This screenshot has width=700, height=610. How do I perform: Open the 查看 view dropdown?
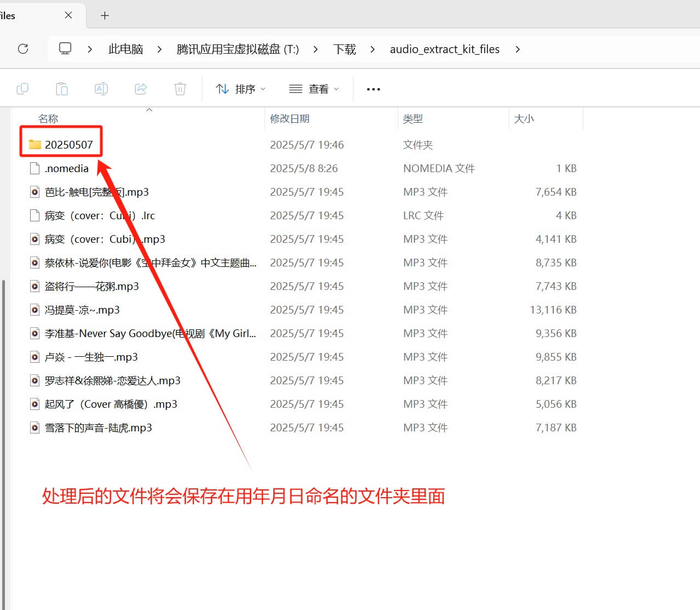(x=314, y=89)
